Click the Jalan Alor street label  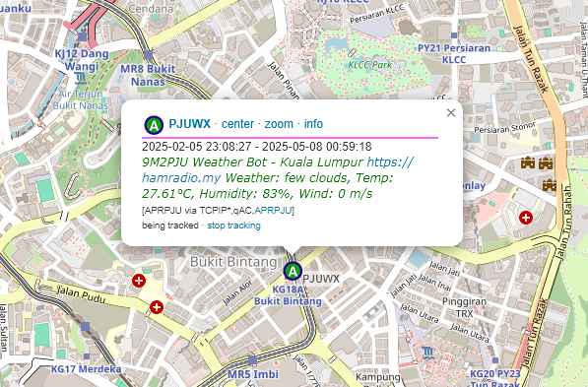point(237,292)
